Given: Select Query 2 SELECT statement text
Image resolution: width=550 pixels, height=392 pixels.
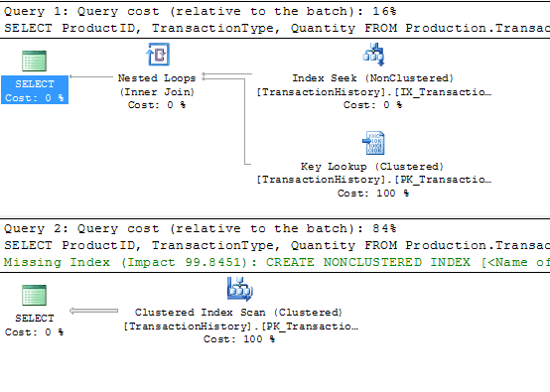Looking at the screenshot, I should [x=277, y=245].
